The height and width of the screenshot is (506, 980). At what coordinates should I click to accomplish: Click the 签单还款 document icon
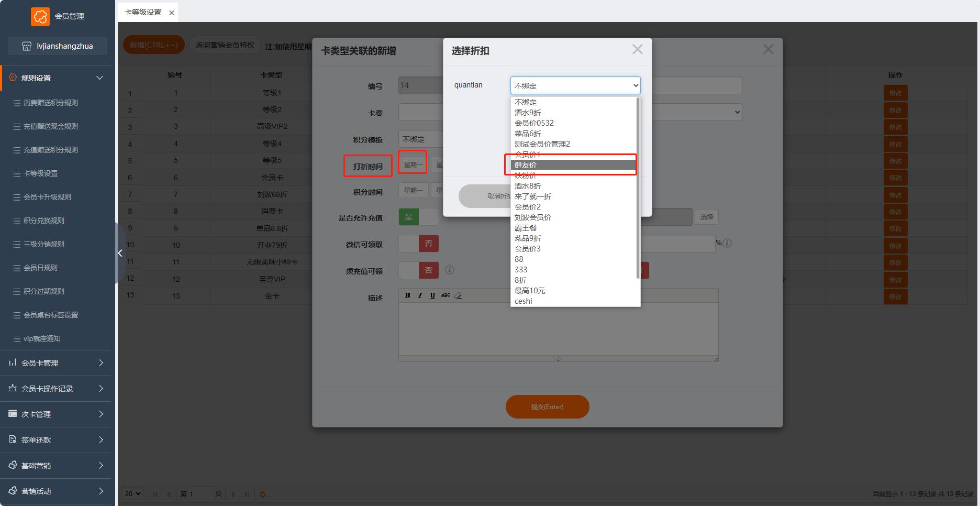tap(13, 439)
